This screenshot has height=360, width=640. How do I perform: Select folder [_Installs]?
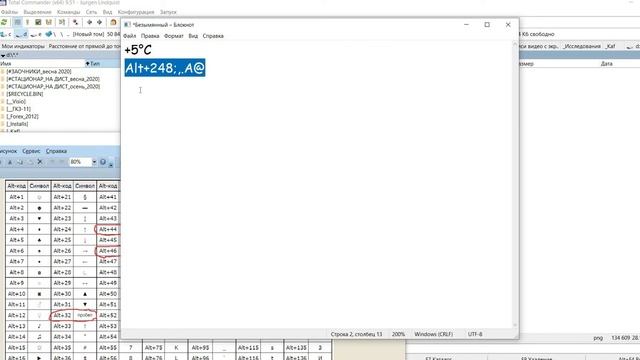(17, 124)
